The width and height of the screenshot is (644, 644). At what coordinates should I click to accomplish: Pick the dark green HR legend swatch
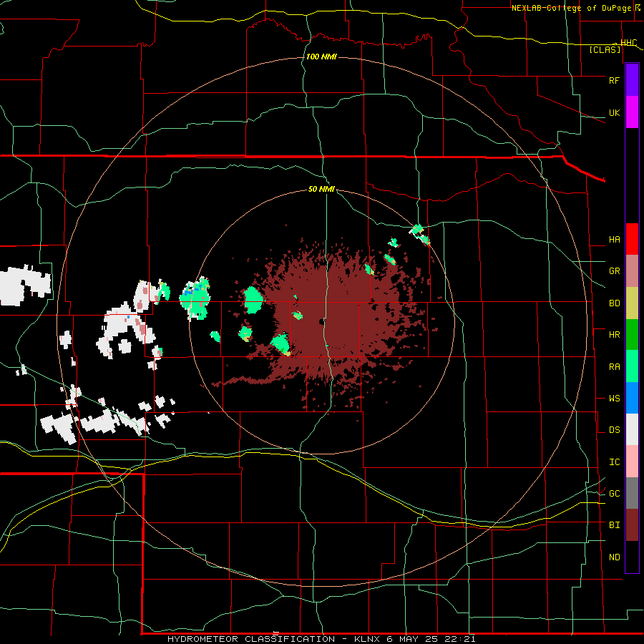pyautogui.click(x=632, y=334)
